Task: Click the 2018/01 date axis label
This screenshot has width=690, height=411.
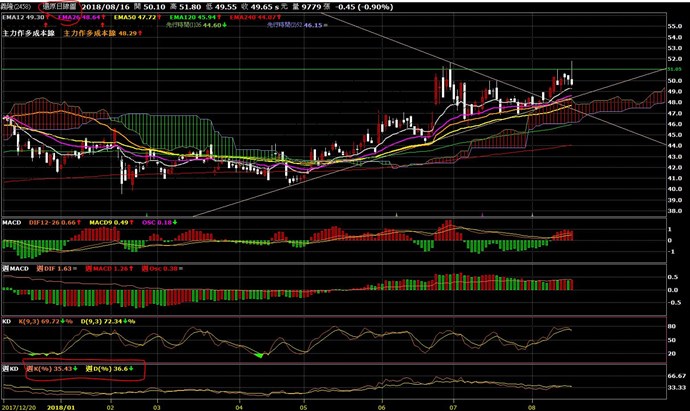Action: click(x=61, y=407)
